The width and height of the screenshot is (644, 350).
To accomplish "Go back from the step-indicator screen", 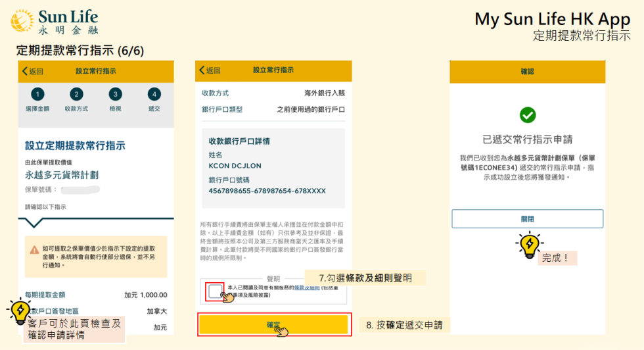I will pyautogui.click(x=33, y=71).
